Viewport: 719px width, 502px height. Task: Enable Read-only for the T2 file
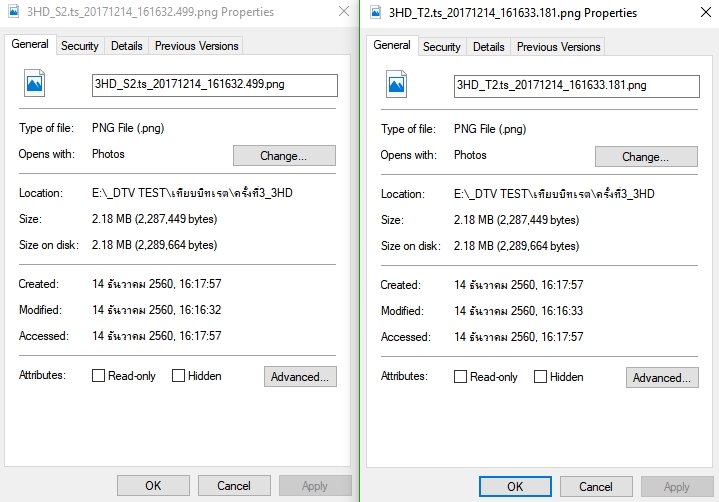[460, 377]
